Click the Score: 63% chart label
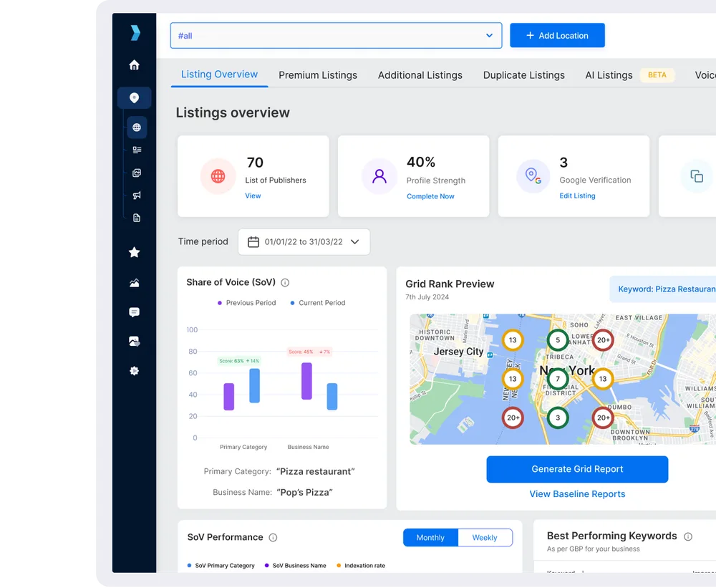The width and height of the screenshot is (716, 588). [239, 361]
